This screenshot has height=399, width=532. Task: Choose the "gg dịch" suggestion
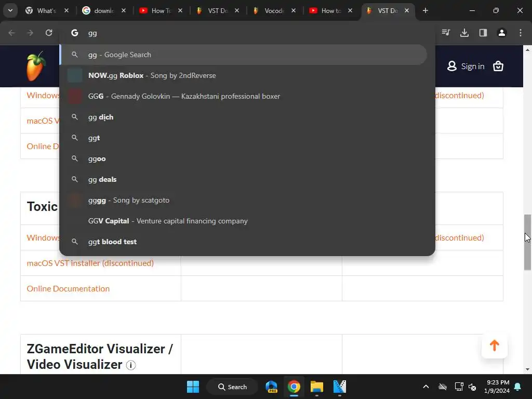(x=243, y=117)
